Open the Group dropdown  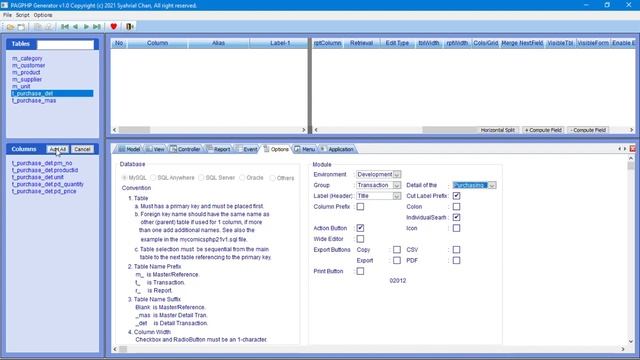(x=378, y=185)
